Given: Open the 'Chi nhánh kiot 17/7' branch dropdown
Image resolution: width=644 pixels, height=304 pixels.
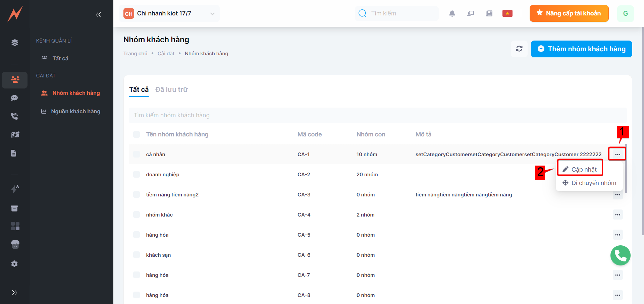Looking at the screenshot, I should pos(169,13).
